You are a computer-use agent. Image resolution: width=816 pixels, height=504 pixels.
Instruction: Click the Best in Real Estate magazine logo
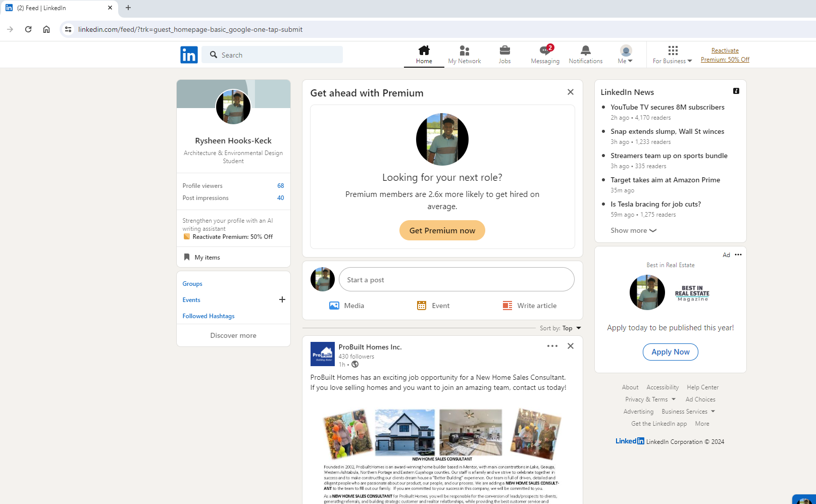pos(692,293)
